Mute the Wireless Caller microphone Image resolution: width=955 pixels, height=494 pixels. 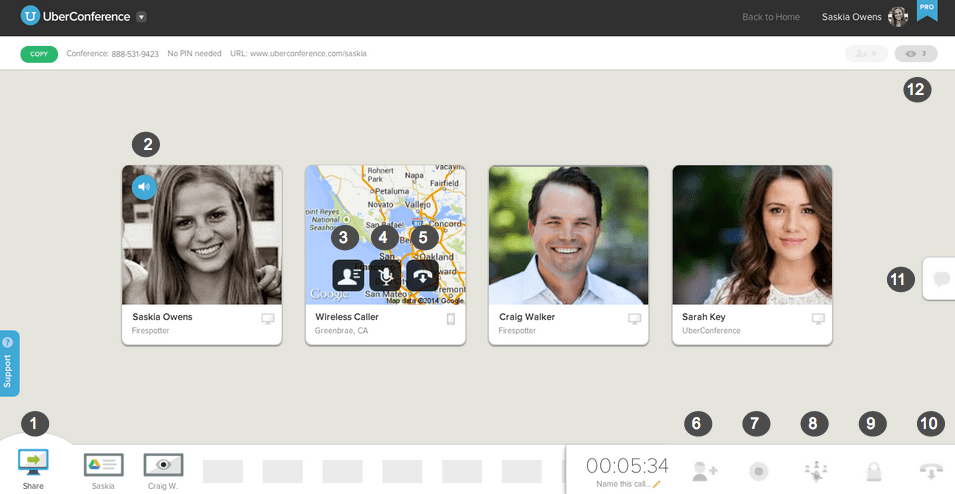385,275
